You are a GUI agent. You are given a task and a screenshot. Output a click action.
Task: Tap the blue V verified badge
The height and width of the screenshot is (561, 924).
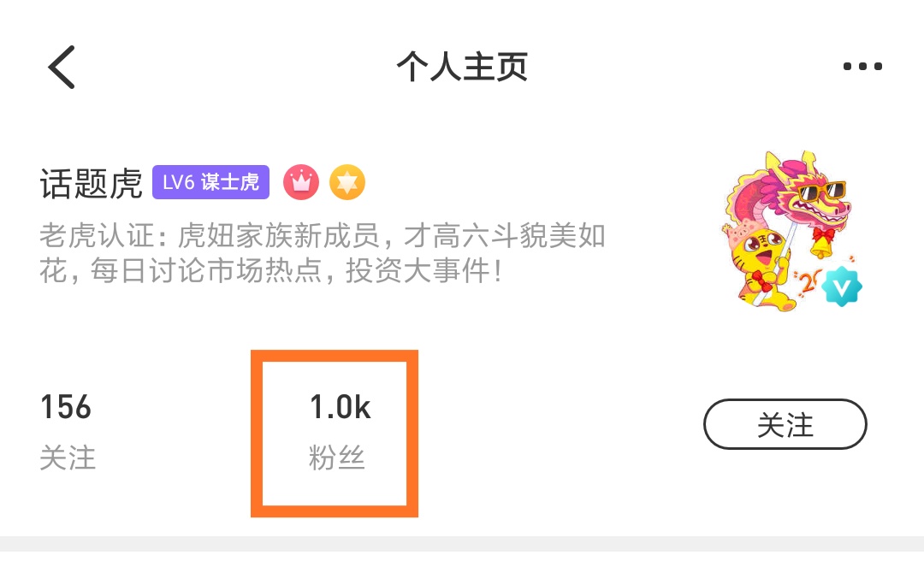pyautogui.click(x=842, y=286)
